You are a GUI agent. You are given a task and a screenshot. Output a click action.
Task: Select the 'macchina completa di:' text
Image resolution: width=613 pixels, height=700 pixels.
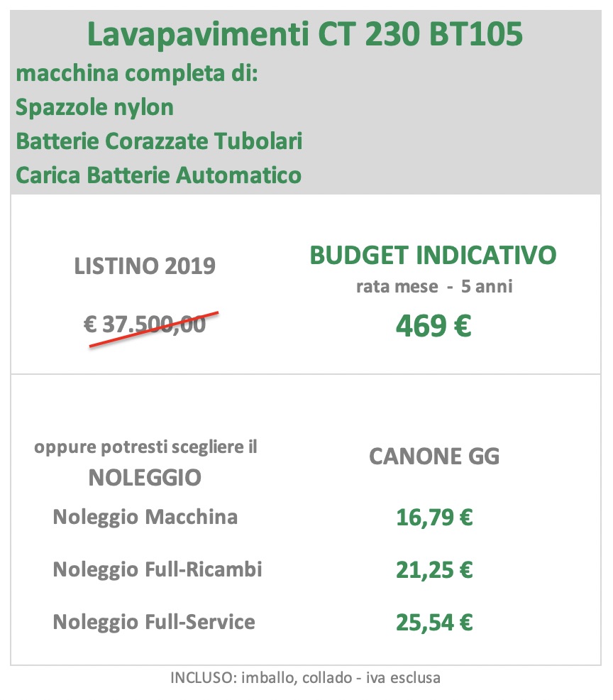(x=137, y=74)
